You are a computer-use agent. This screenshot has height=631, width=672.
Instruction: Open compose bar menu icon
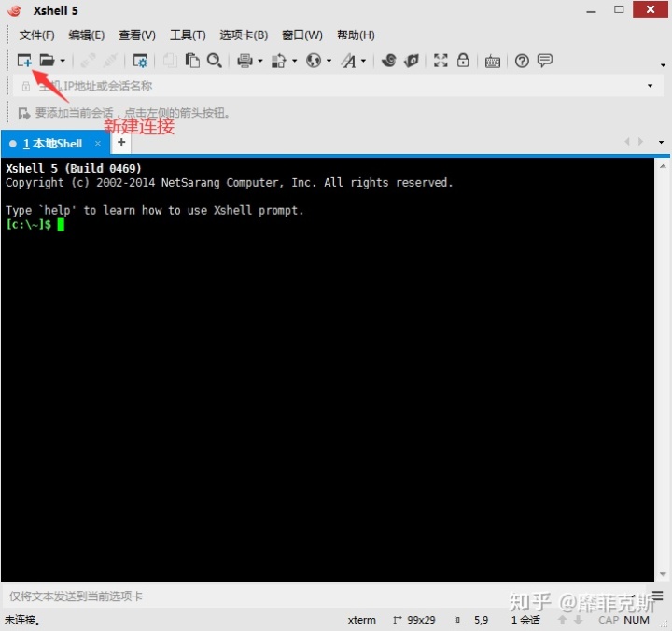tap(657, 596)
